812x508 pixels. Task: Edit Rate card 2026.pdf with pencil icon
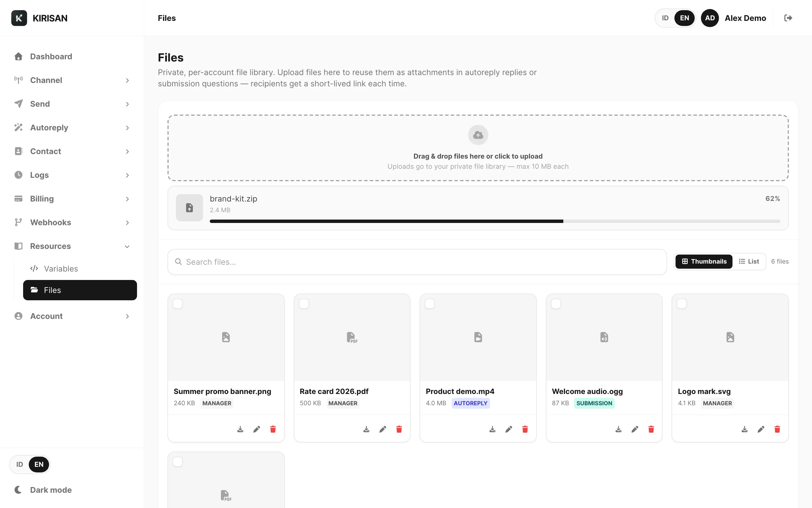click(x=383, y=429)
